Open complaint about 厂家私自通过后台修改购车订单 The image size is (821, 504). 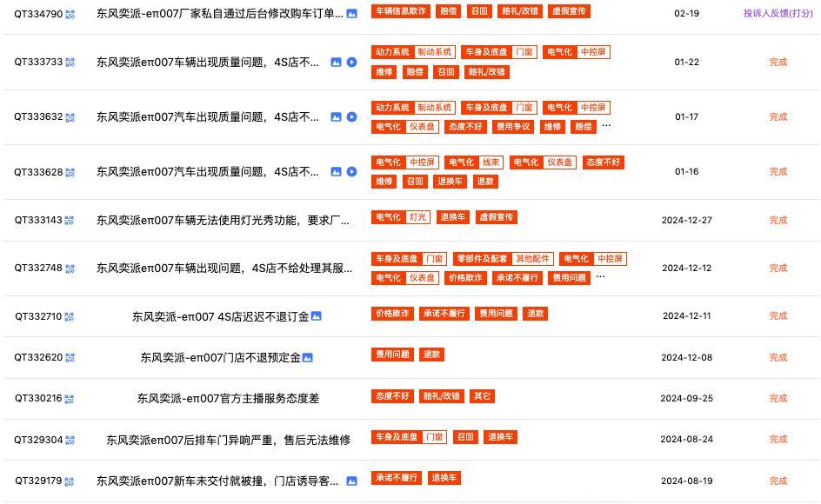coord(220,14)
